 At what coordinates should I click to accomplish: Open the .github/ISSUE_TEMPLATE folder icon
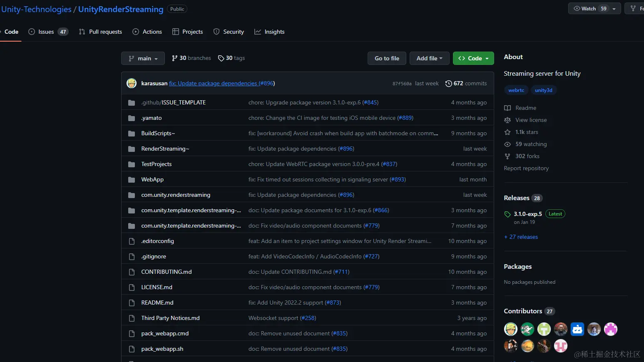(x=132, y=103)
